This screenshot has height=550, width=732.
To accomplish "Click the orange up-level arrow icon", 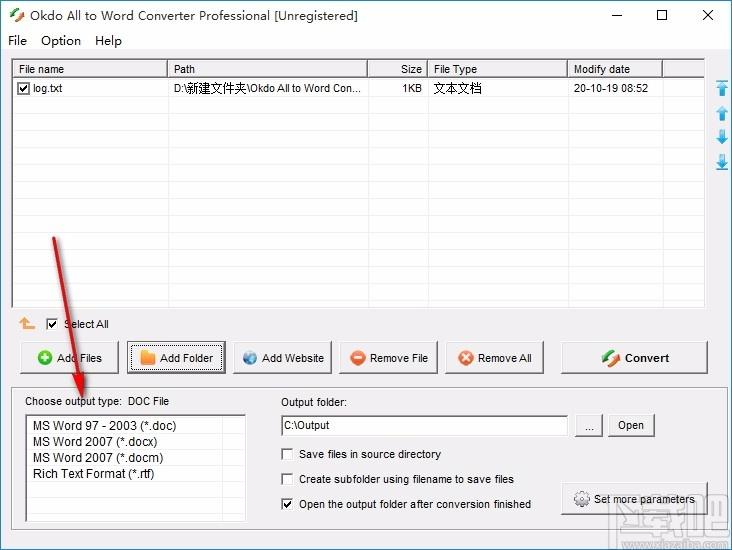I will click(27, 323).
